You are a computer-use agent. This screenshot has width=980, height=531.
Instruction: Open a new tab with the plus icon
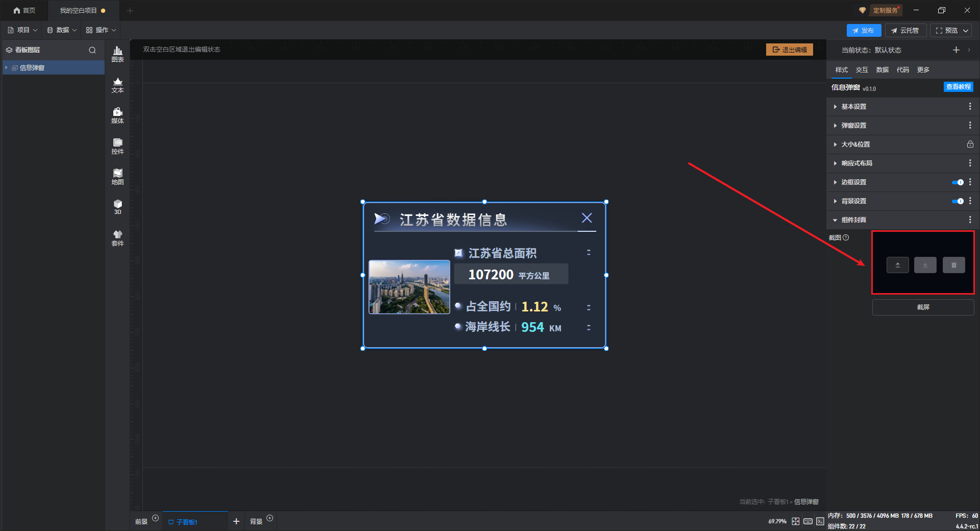(x=130, y=11)
